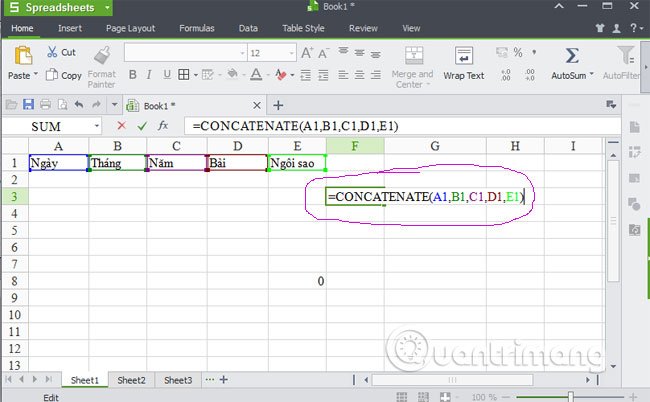
Task: Click the increase indent icon
Action: [323, 75]
